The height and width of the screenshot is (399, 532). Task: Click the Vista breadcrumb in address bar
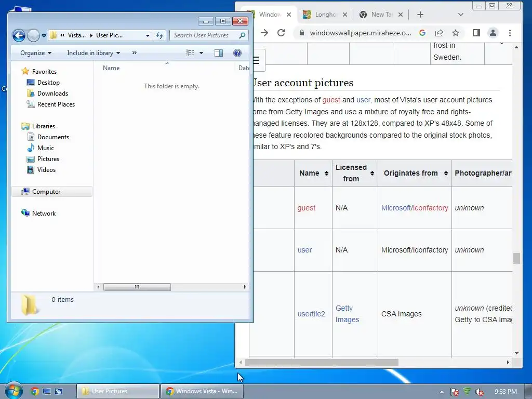[x=77, y=35]
